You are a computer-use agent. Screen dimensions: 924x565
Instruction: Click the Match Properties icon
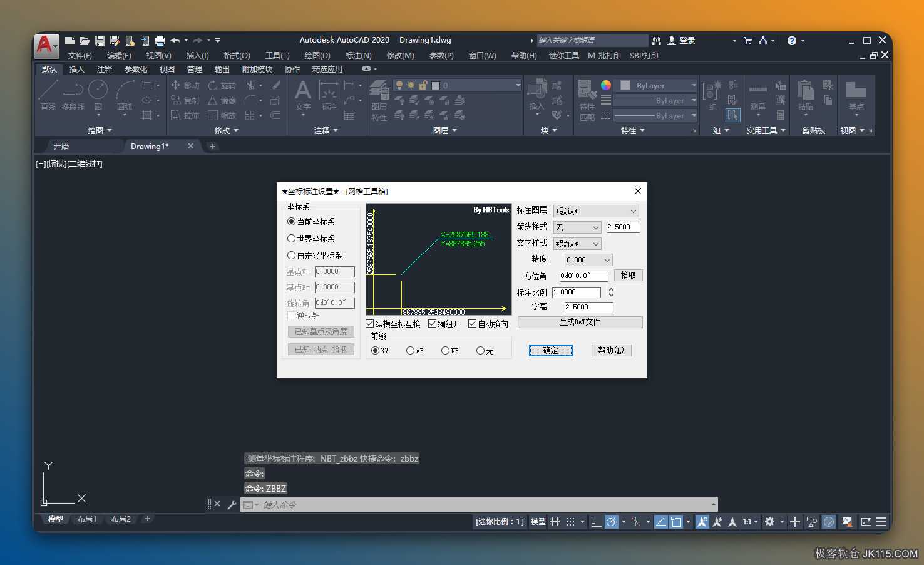[x=587, y=100]
